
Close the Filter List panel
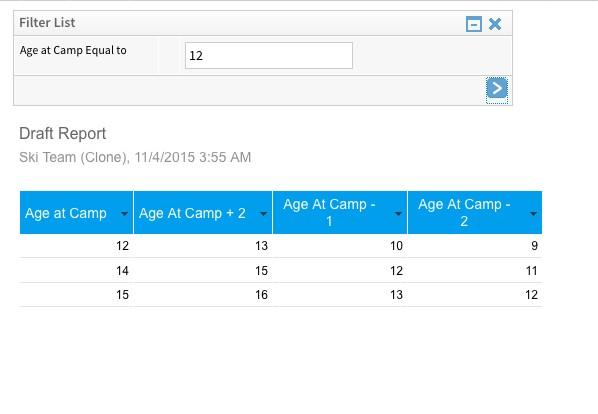[x=495, y=24]
